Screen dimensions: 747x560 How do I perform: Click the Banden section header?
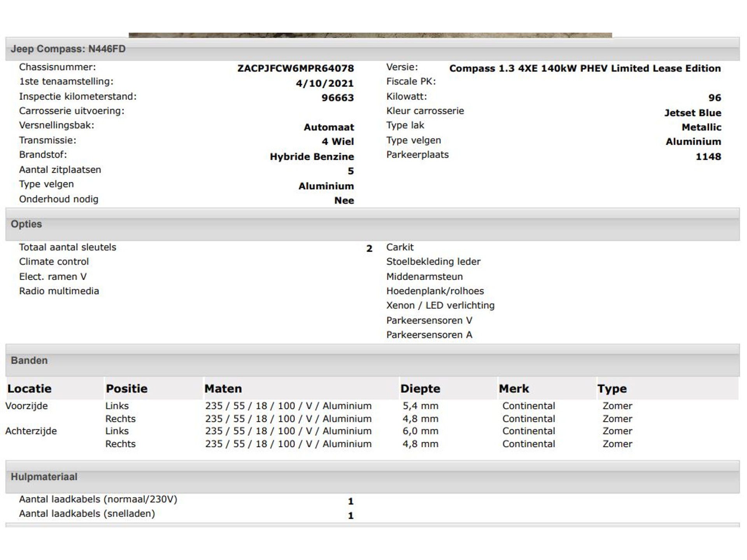pyautogui.click(x=29, y=360)
